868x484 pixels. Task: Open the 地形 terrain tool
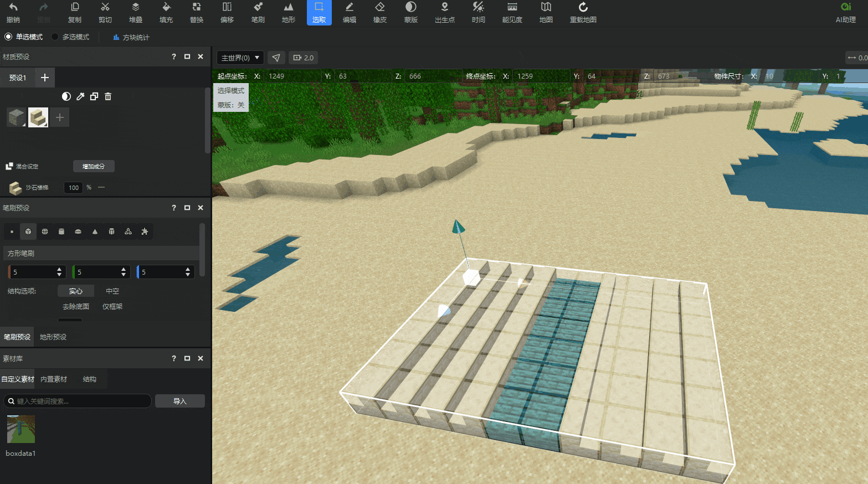289,13
